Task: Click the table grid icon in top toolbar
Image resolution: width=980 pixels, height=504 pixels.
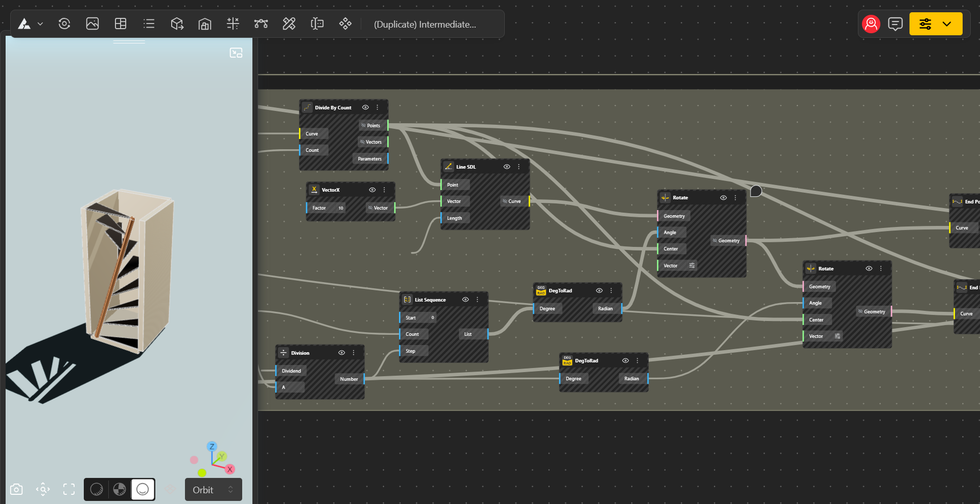Action: (121, 24)
